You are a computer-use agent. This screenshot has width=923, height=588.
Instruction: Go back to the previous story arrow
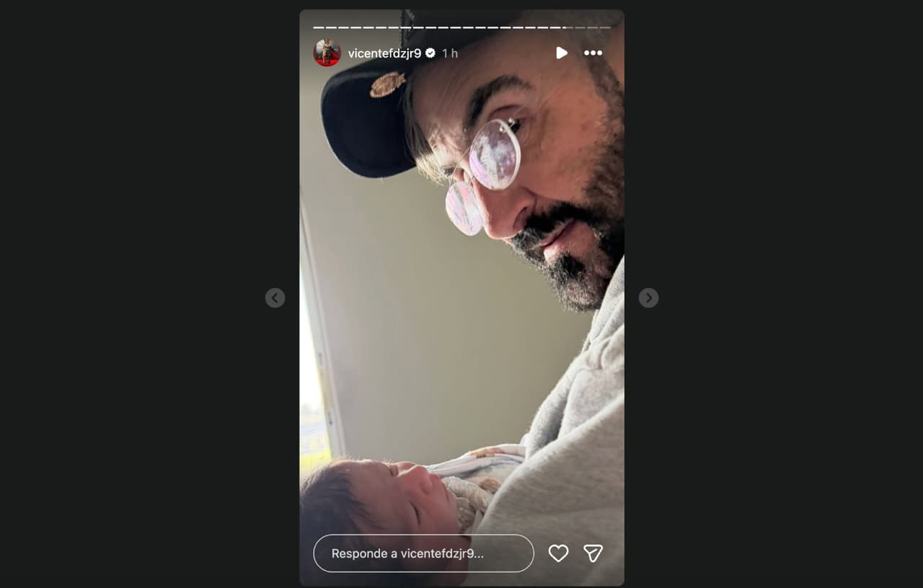click(275, 298)
